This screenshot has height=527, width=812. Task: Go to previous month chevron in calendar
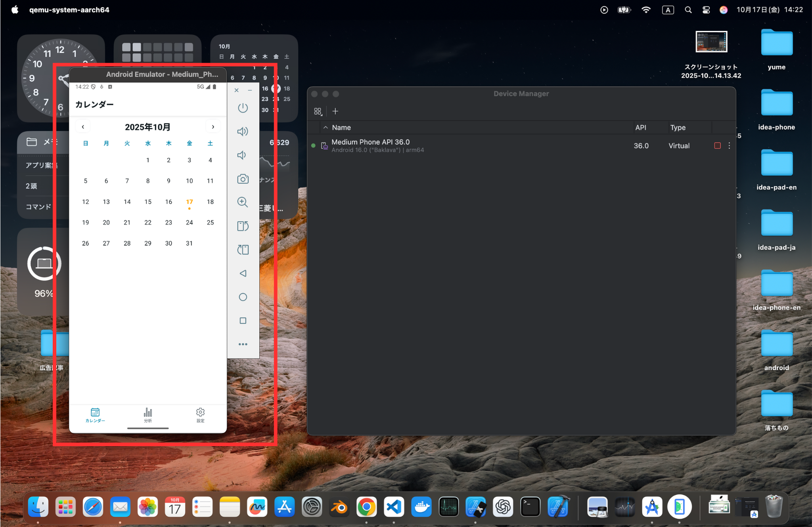83,127
